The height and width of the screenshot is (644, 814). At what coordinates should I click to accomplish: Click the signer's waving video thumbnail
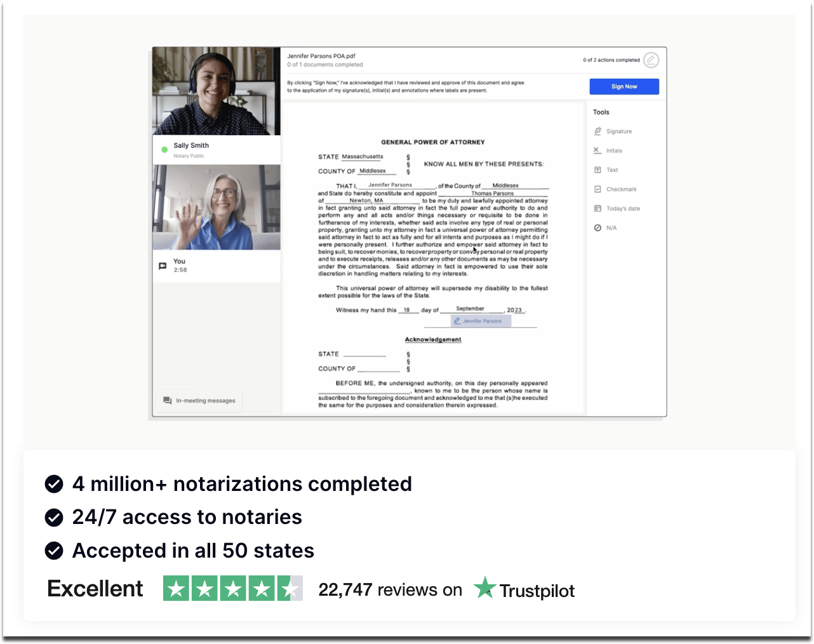coord(216,208)
